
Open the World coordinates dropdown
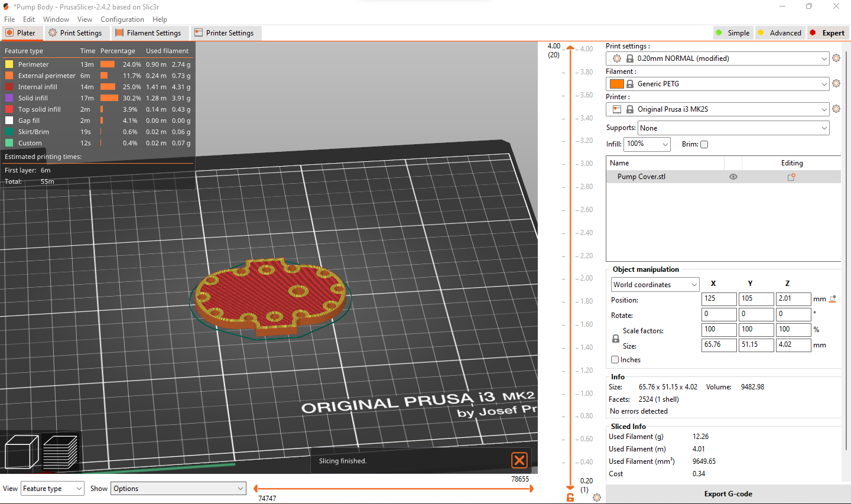[655, 285]
